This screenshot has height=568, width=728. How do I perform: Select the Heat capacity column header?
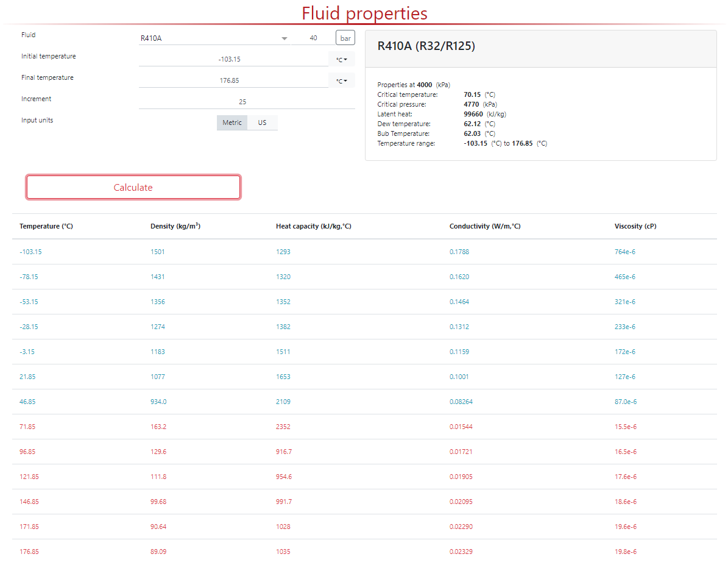pos(313,226)
